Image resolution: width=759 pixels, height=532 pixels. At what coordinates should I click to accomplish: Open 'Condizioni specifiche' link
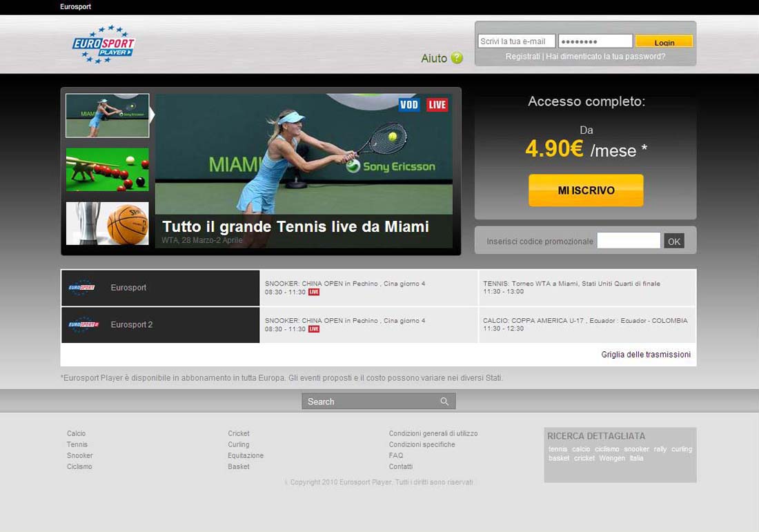click(x=422, y=444)
